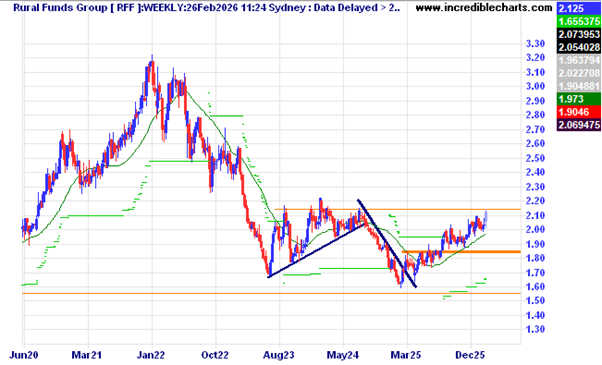Click the 1.70 price axis label
Screen dimensions: 602x365
tap(535, 273)
